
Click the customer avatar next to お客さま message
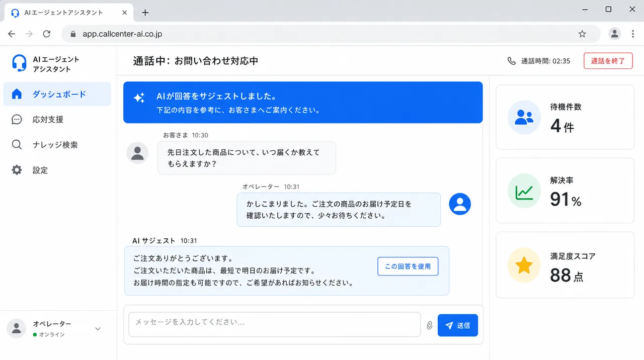(x=137, y=153)
